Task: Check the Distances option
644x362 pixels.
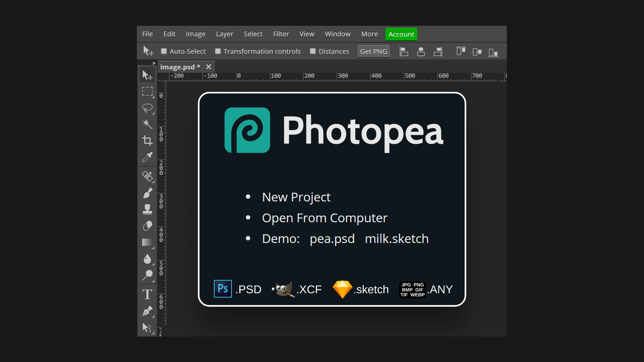Action: tap(313, 51)
